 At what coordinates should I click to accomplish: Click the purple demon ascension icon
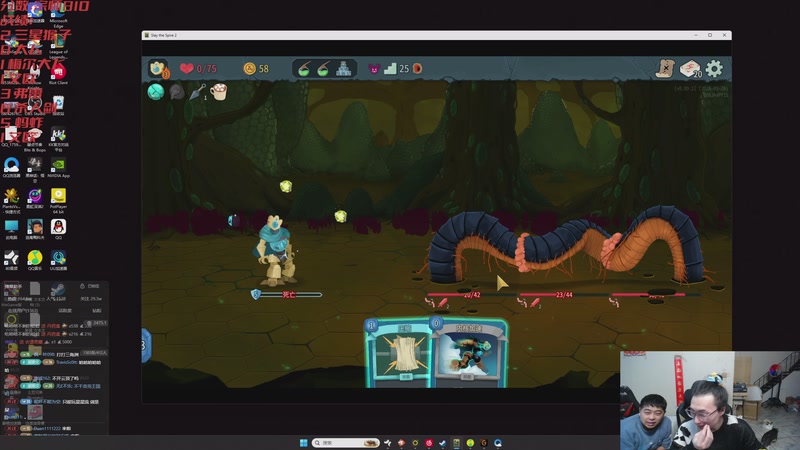[x=374, y=68]
